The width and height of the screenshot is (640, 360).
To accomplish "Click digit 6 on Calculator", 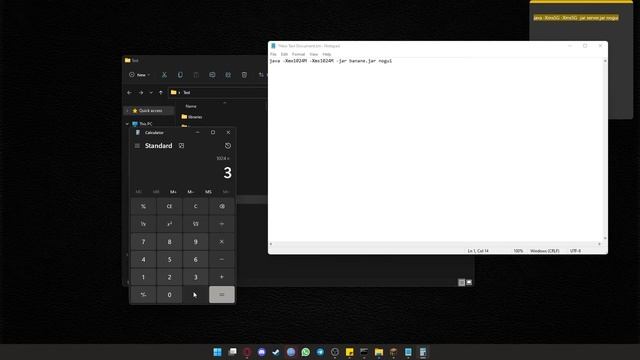I will pos(196,259).
